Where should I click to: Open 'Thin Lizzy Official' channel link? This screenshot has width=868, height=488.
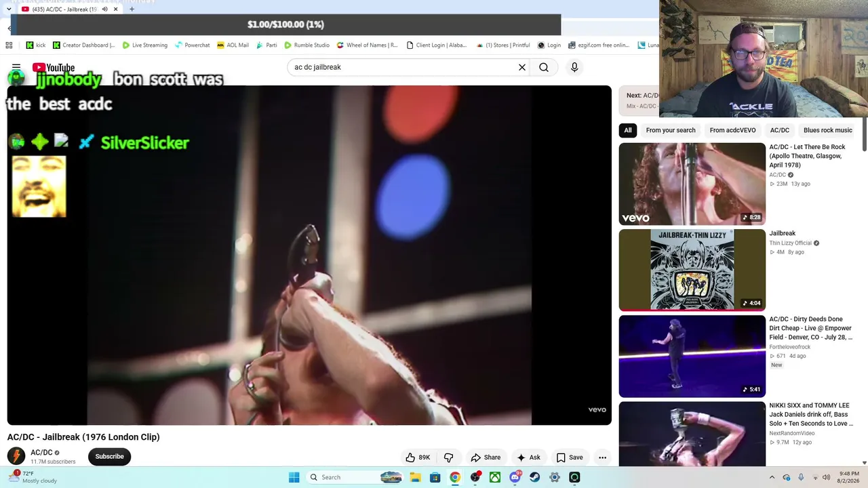tap(790, 243)
